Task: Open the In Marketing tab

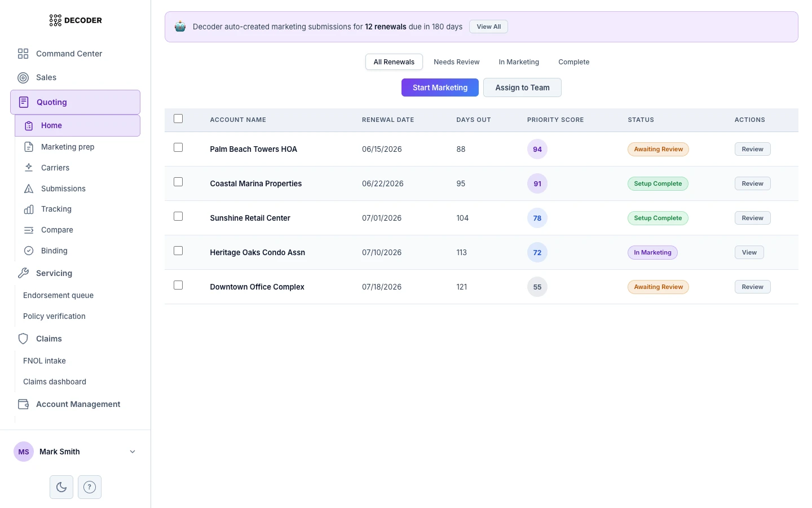Action: 519,62
